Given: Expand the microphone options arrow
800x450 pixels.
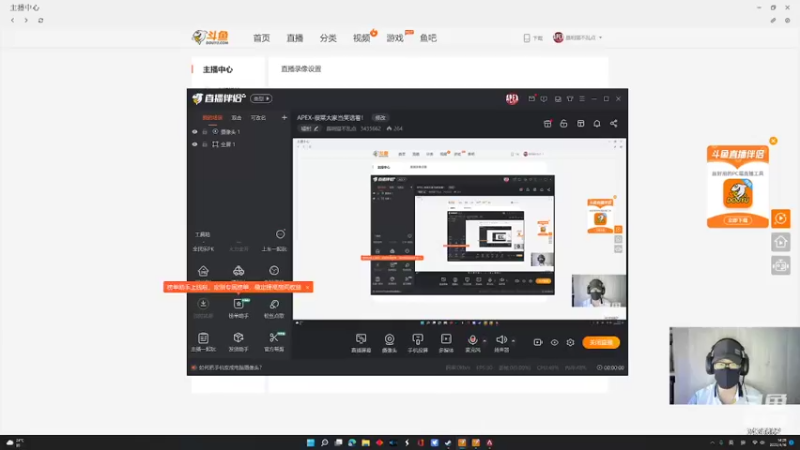Looking at the screenshot, I should pyautogui.click(x=484, y=341).
